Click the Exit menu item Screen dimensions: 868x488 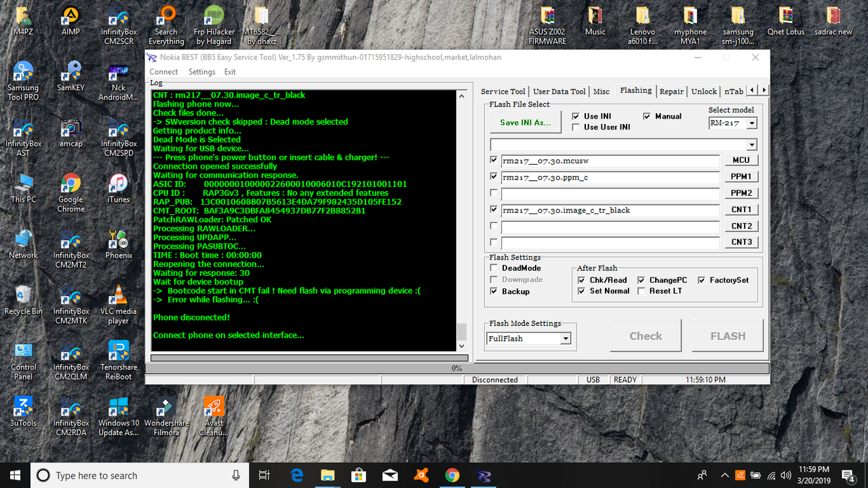point(231,72)
